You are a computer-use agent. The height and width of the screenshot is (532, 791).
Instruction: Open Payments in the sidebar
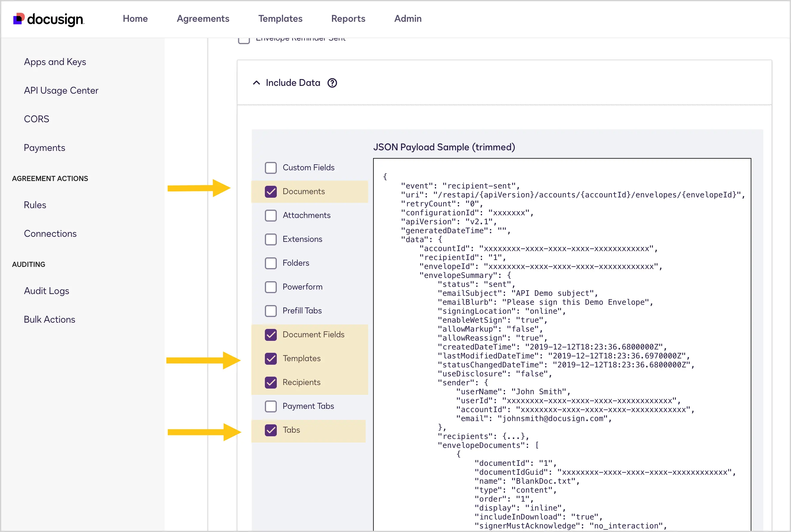[44, 148]
